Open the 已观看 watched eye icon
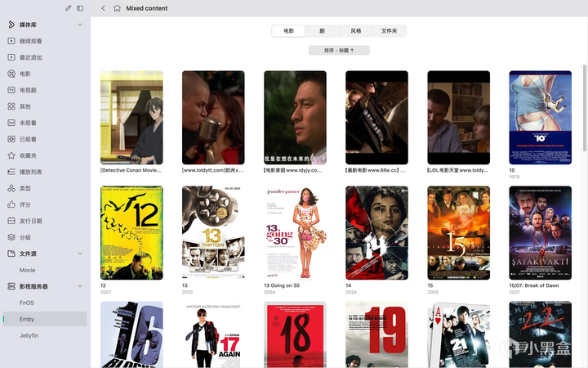Image resolution: width=588 pixels, height=368 pixels. [x=11, y=139]
